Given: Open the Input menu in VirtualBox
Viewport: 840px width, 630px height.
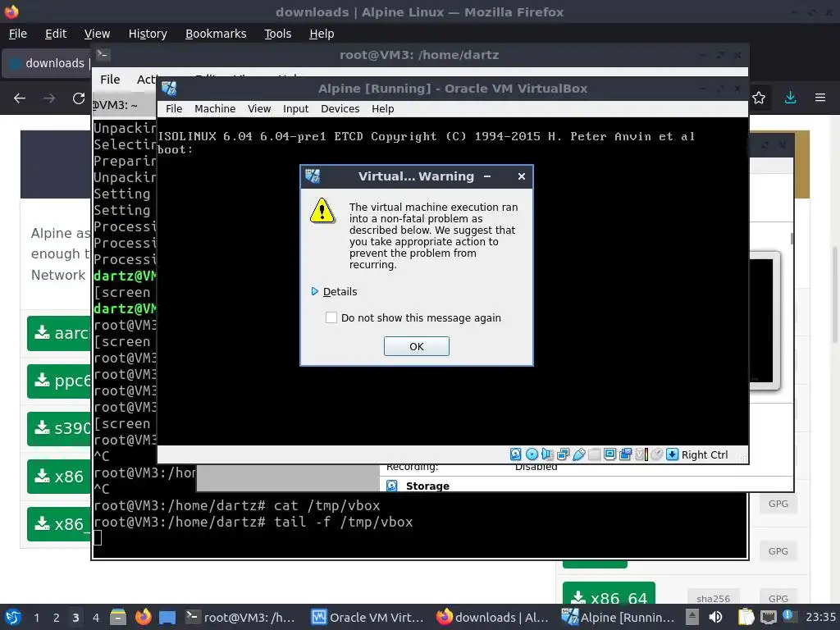Looking at the screenshot, I should [295, 109].
